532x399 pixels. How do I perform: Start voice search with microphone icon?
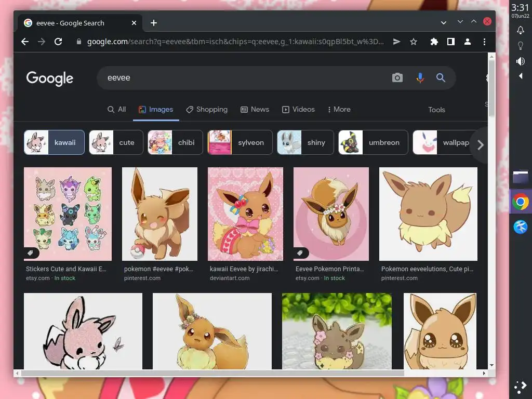click(420, 78)
